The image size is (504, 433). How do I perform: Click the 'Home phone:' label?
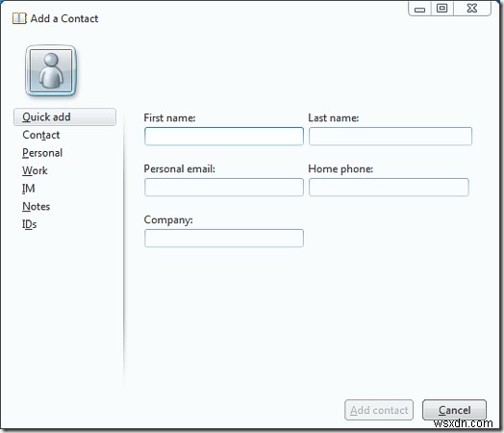tap(340, 169)
